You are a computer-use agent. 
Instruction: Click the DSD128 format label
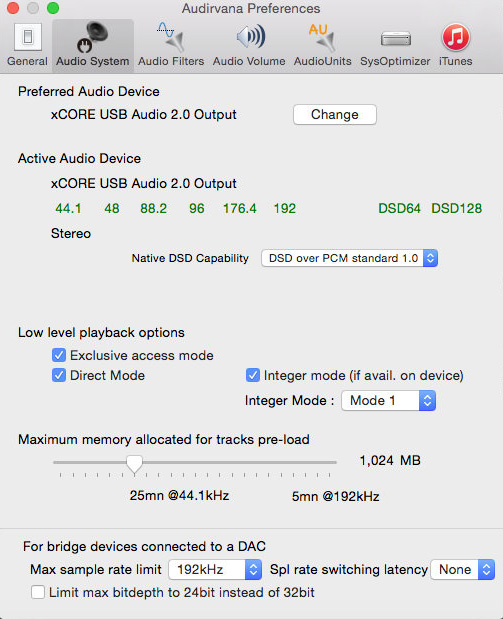pyautogui.click(x=456, y=208)
